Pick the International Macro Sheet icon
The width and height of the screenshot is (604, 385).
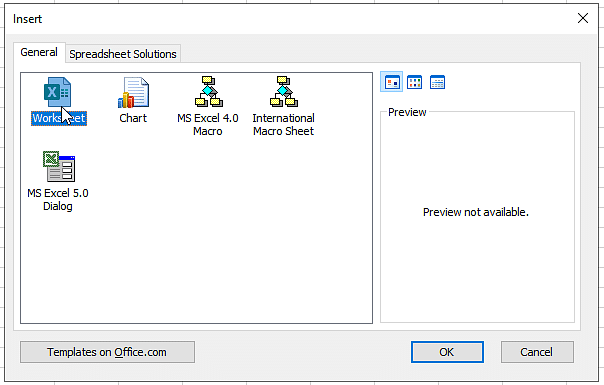pyautogui.click(x=284, y=92)
